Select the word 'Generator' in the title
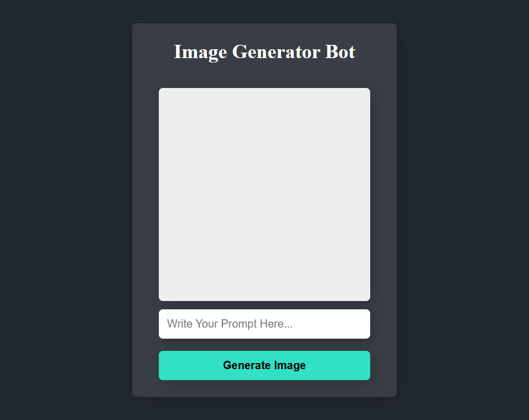The height and width of the screenshot is (420, 529). click(x=276, y=51)
